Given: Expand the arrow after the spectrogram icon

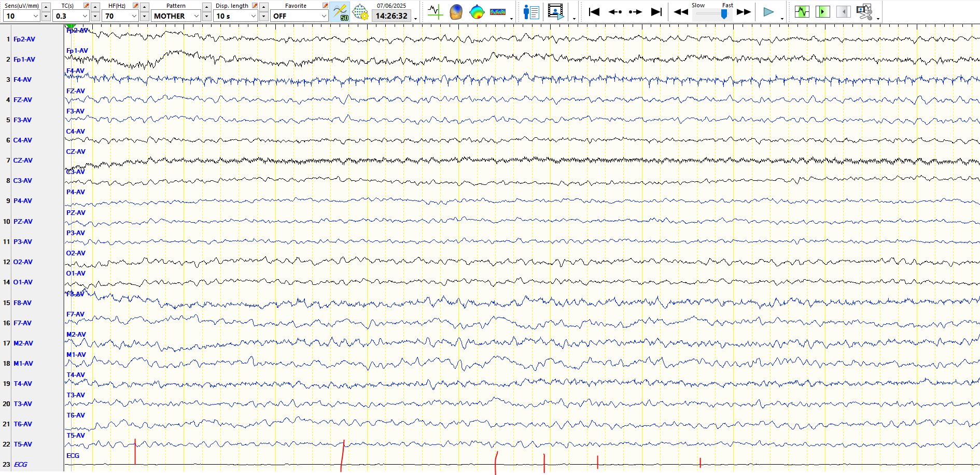Looking at the screenshot, I should [x=512, y=19].
